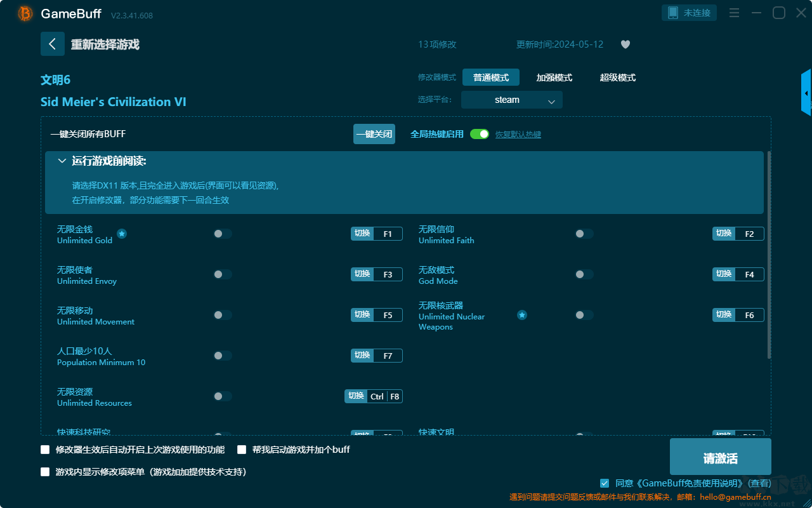The width and height of the screenshot is (812, 508).
Task: Click 恢复默认热键 link
Action: (x=518, y=135)
